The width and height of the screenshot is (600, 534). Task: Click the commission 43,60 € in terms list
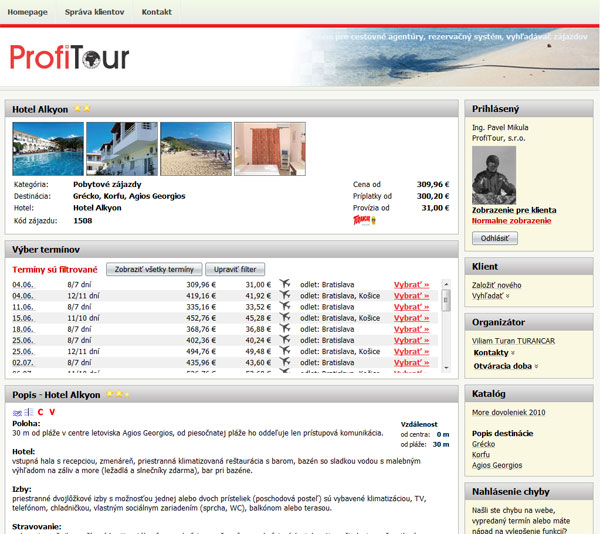coord(258,362)
